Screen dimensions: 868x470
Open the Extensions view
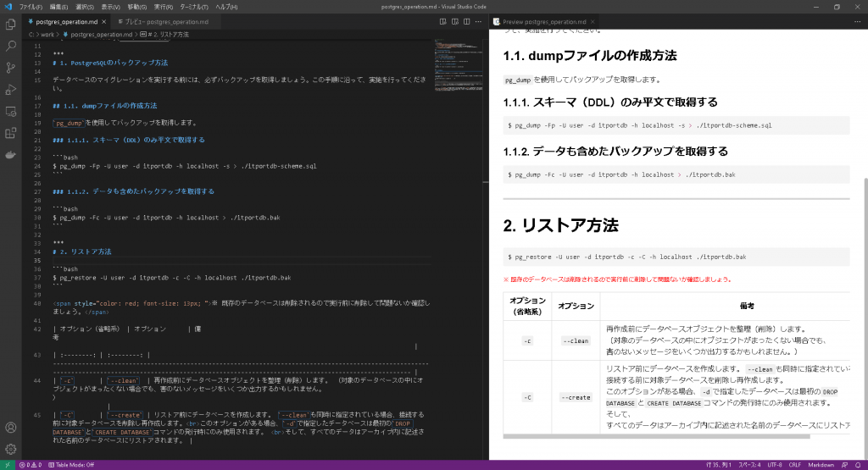[x=10, y=133]
